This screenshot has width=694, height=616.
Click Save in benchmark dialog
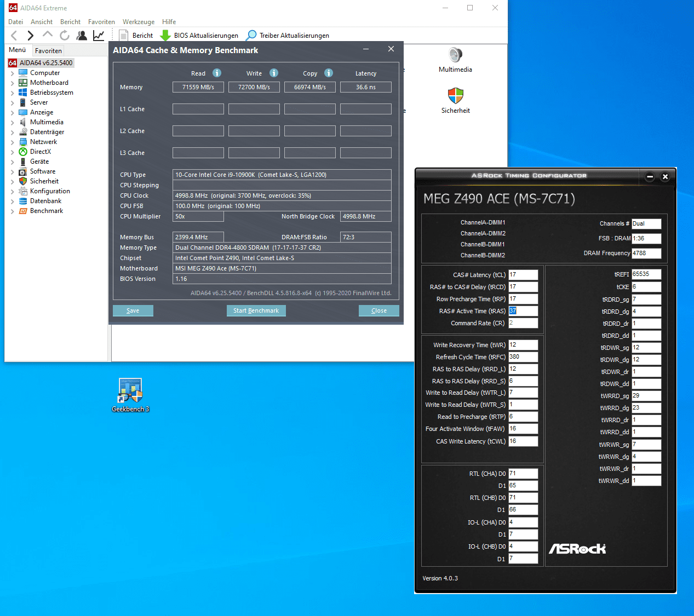pyautogui.click(x=133, y=310)
